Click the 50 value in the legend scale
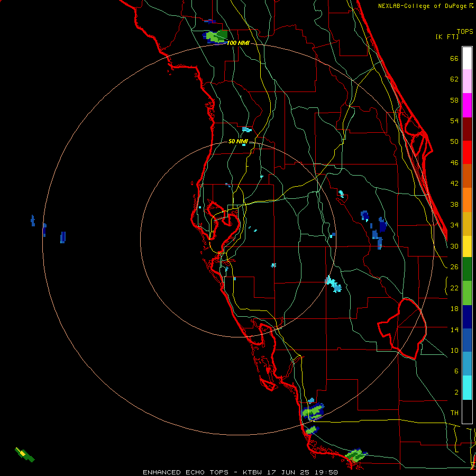The height and width of the screenshot is (476, 476). click(x=454, y=141)
